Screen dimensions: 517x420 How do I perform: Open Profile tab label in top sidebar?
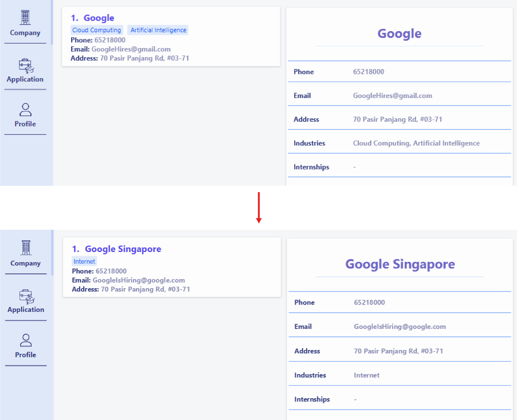click(25, 124)
